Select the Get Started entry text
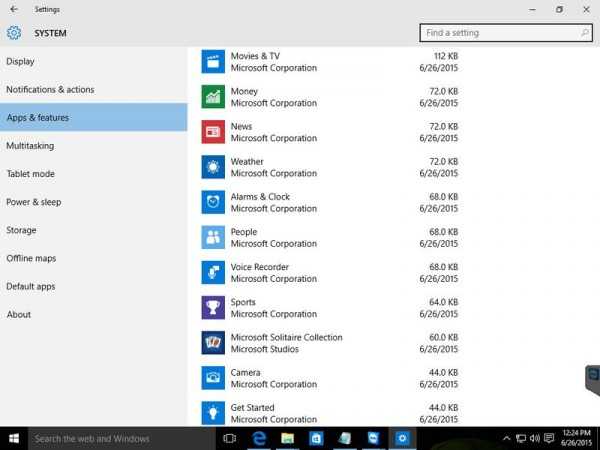This screenshot has width=600, height=450. (x=252, y=408)
